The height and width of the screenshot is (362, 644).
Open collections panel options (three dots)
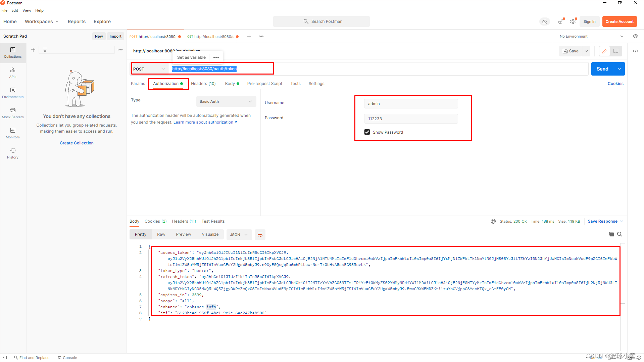click(x=120, y=50)
